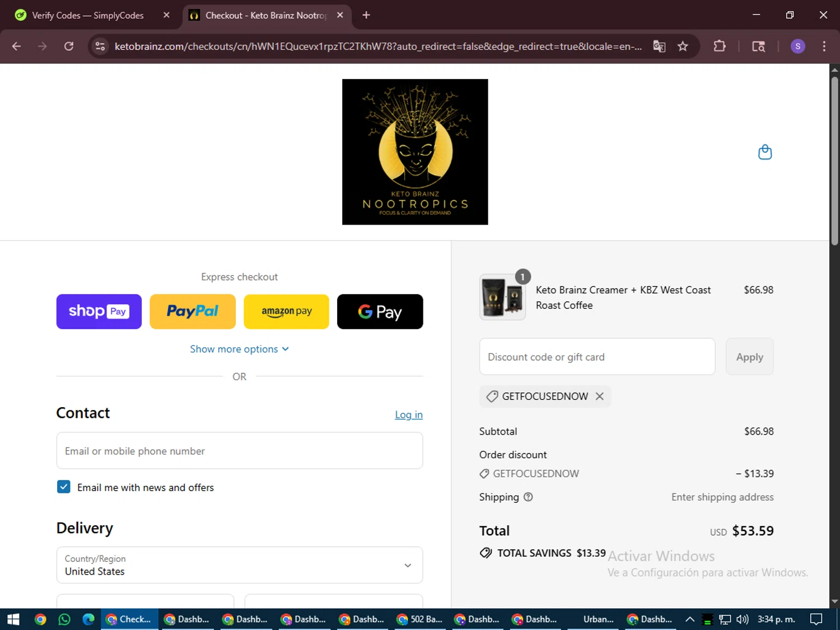Remove the GETFOCUSEDNOW discount code
The width and height of the screenshot is (840, 630).
[x=600, y=396]
